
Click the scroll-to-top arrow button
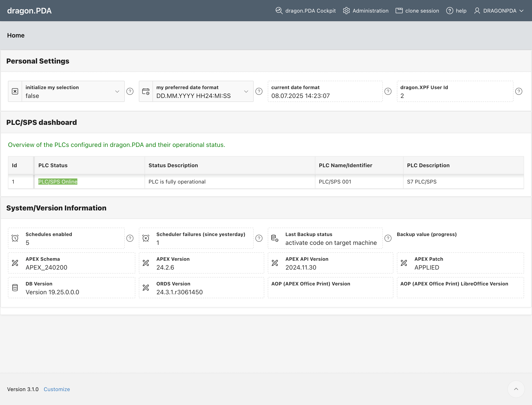pos(516,389)
